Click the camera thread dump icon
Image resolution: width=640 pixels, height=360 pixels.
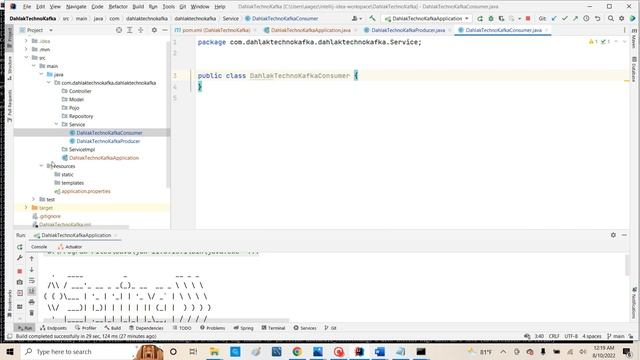tap(20, 282)
